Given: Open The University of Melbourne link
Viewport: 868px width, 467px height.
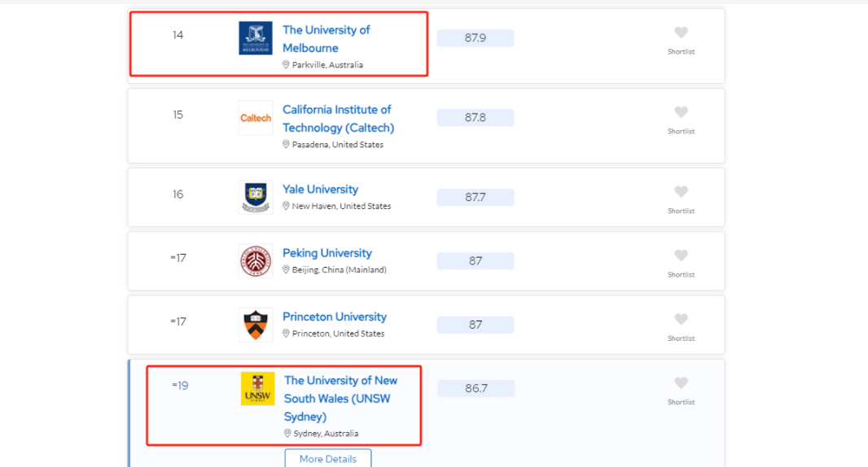Looking at the screenshot, I should 326,38.
